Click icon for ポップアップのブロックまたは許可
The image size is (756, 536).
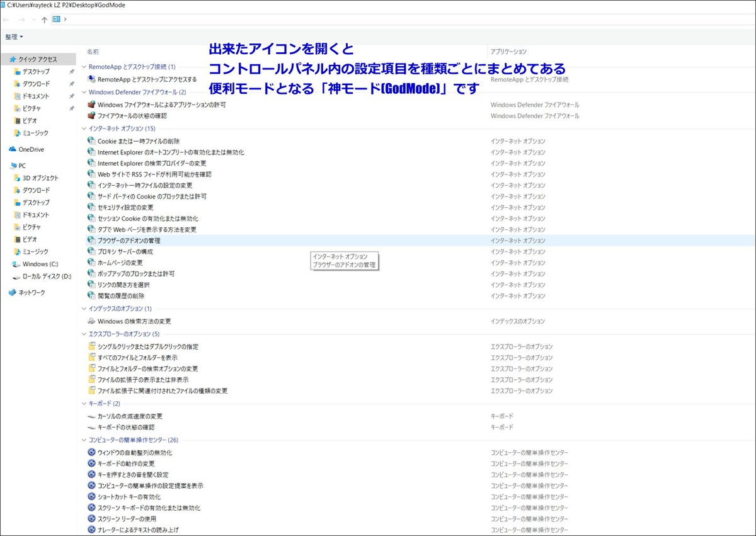pyautogui.click(x=91, y=274)
